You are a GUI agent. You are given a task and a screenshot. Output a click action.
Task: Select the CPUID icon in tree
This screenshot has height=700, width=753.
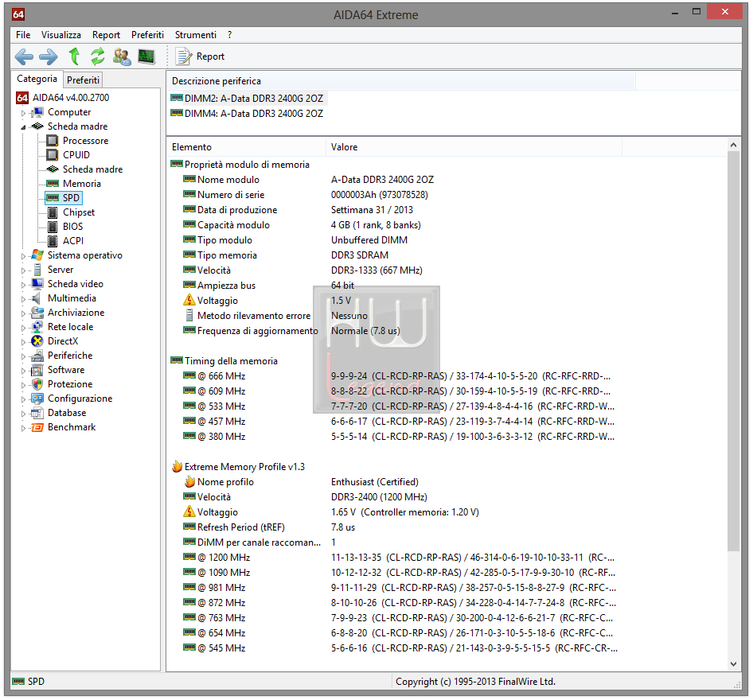click(x=52, y=155)
